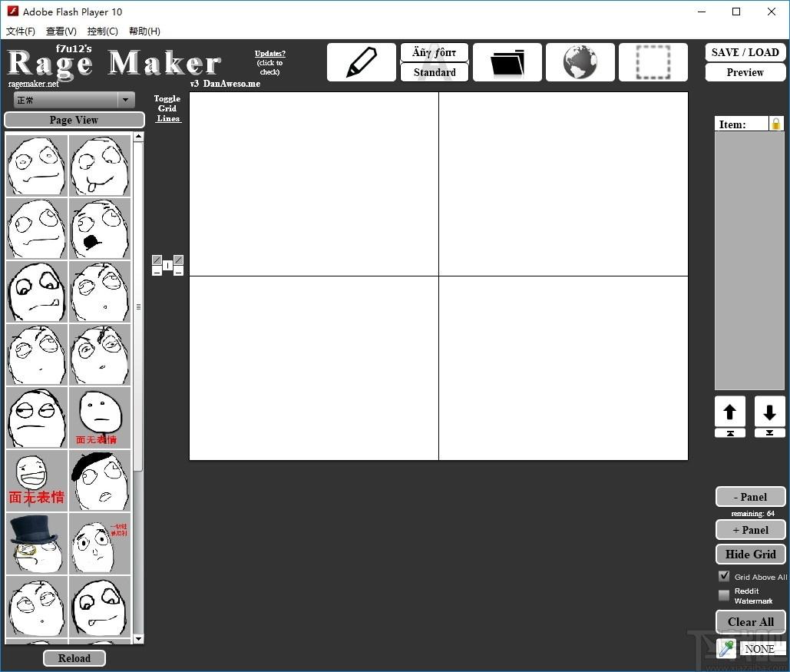Click the Item list panel area
This screenshot has width=790, height=672.
(749, 260)
